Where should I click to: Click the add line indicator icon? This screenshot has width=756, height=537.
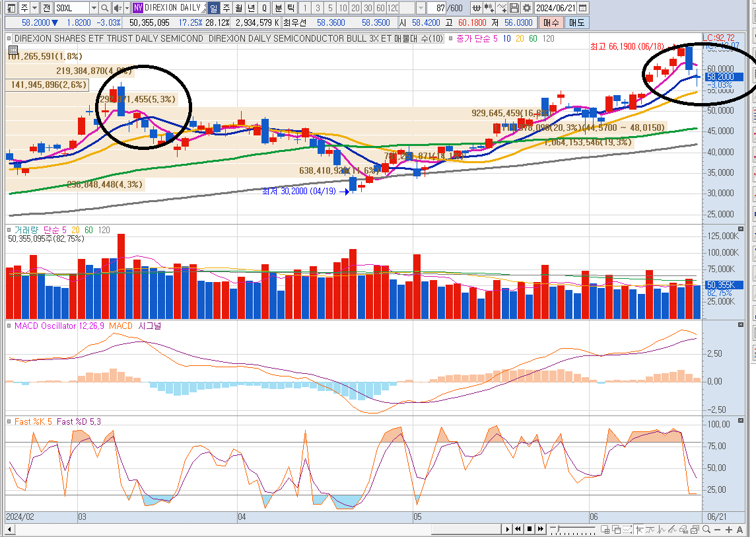tap(501, 8)
